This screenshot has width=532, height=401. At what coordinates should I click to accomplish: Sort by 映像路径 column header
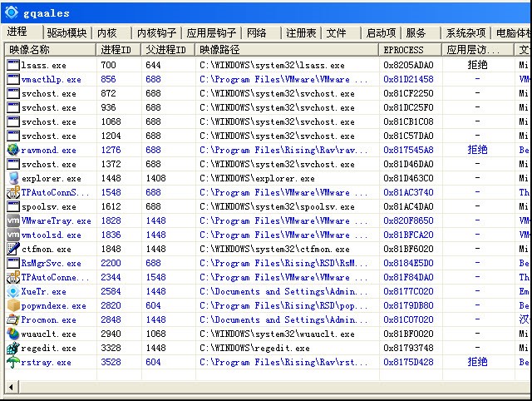pyautogui.click(x=287, y=50)
